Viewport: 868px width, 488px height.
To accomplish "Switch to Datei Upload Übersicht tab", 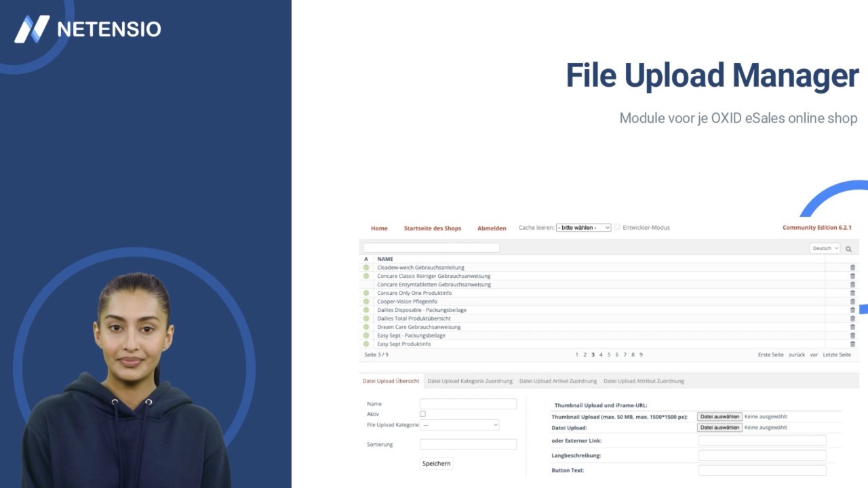I will (x=391, y=381).
